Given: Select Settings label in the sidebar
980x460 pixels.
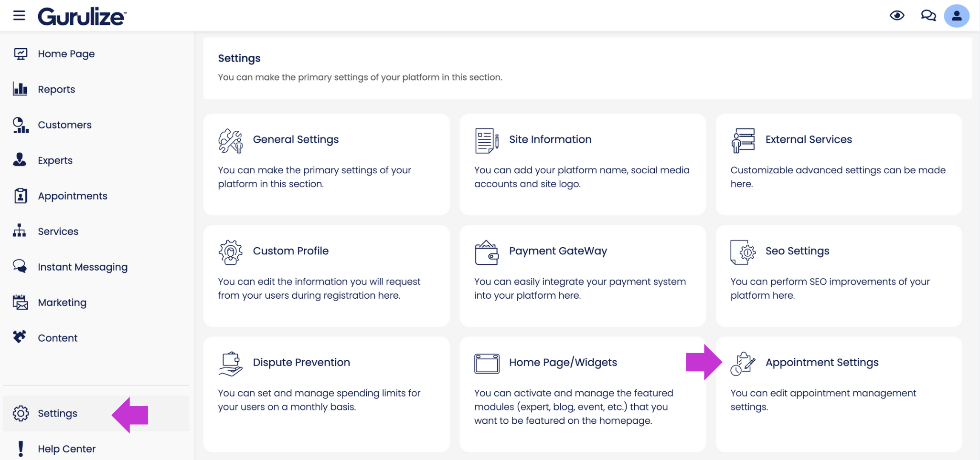Looking at the screenshot, I should (57, 413).
